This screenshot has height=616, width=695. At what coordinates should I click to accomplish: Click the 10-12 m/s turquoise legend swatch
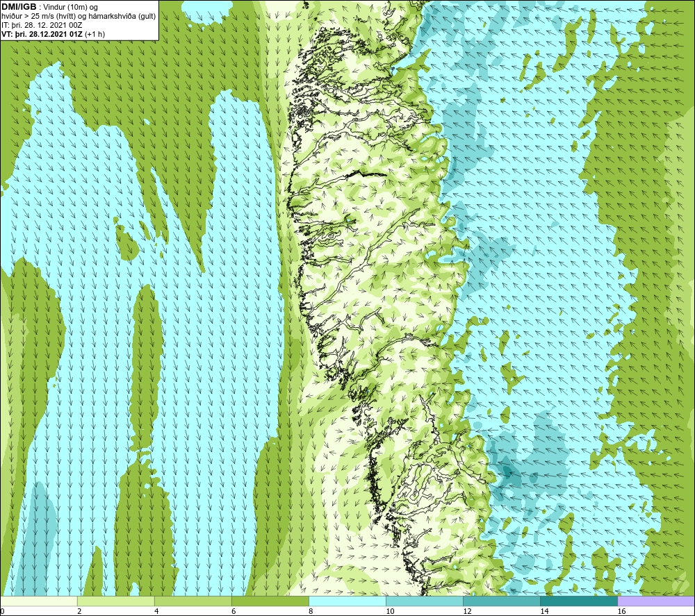pos(425,601)
